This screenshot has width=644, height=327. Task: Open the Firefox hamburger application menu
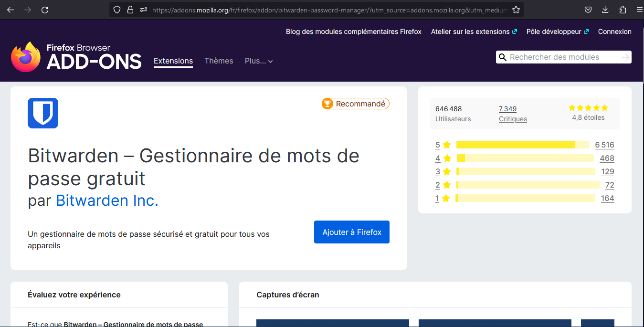640,10
